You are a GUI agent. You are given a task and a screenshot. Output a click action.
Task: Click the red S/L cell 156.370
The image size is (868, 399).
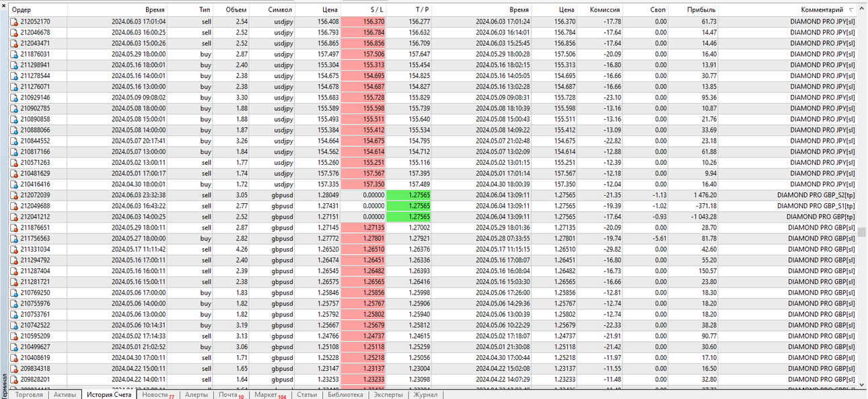(x=364, y=22)
